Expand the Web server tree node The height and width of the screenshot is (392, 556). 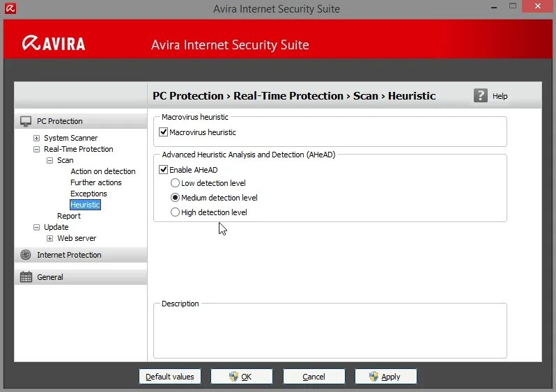click(x=50, y=238)
